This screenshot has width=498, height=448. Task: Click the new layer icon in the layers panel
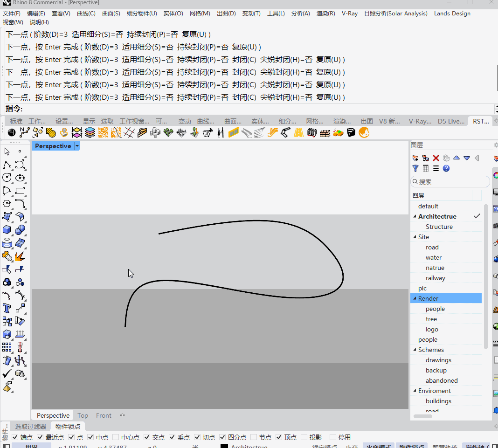pos(415,158)
